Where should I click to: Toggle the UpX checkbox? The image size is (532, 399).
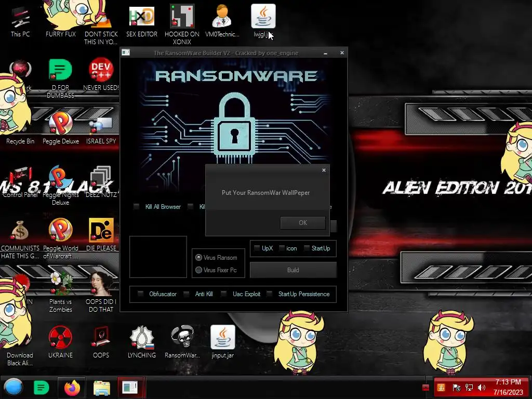(257, 248)
